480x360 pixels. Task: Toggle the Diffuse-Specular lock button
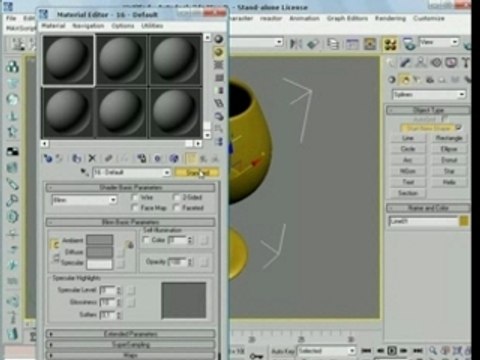point(56,258)
